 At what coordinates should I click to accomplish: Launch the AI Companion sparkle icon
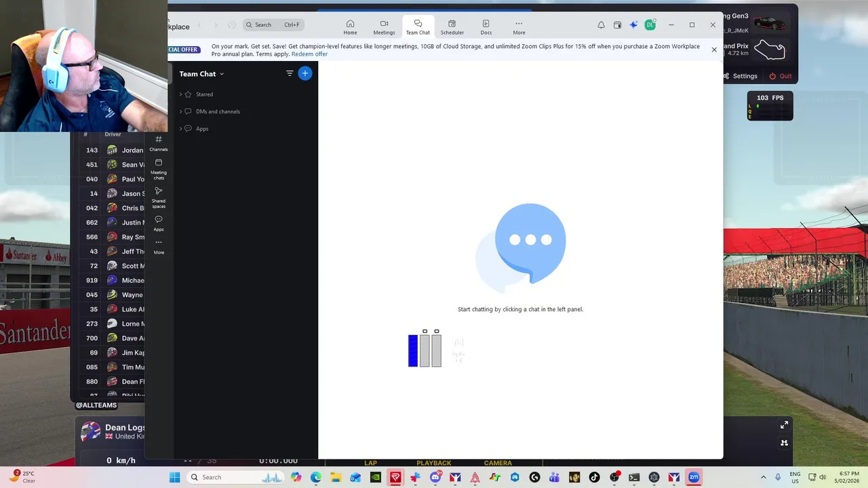(x=633, y=25)
